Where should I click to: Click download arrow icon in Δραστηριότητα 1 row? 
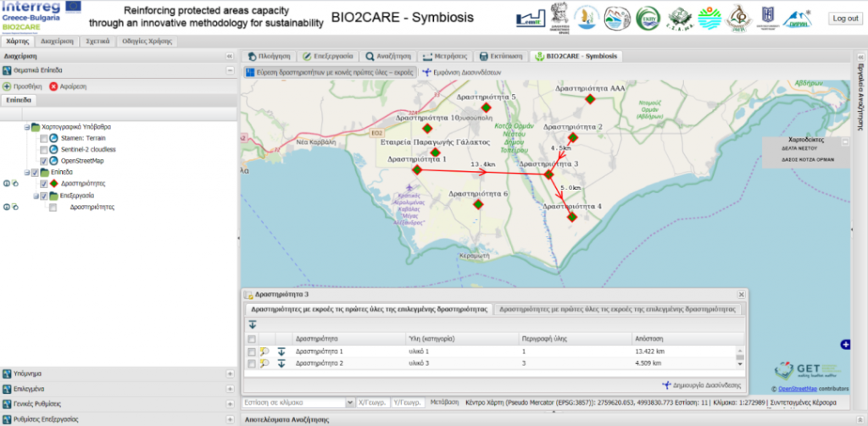pyautogui.click(x=281, y=351)
